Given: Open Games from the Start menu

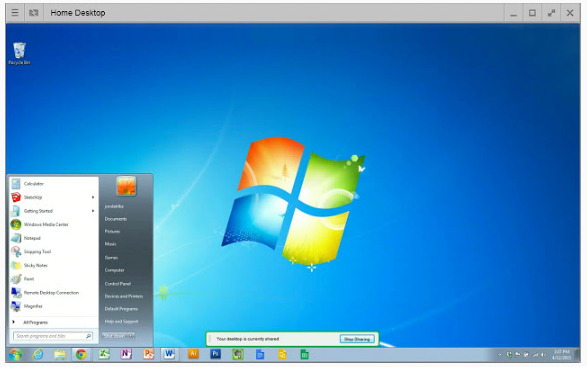Looking at the screenshot, I should (111, 258).
